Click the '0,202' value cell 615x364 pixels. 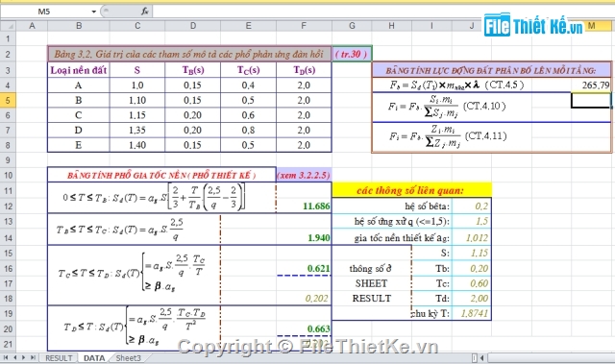[304, 299]
